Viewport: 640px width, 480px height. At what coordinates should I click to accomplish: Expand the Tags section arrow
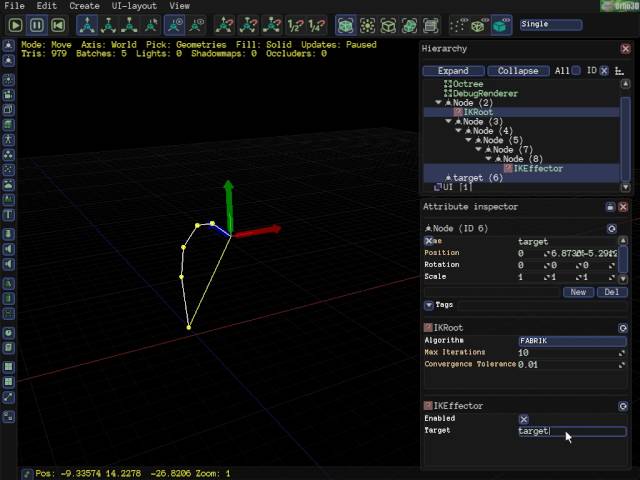point(429,305)
